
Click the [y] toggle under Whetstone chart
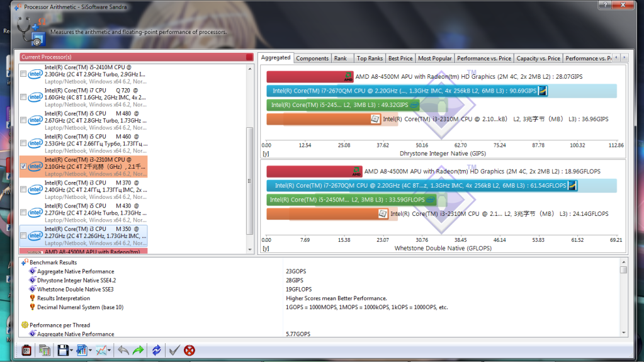tap(266, 249)
